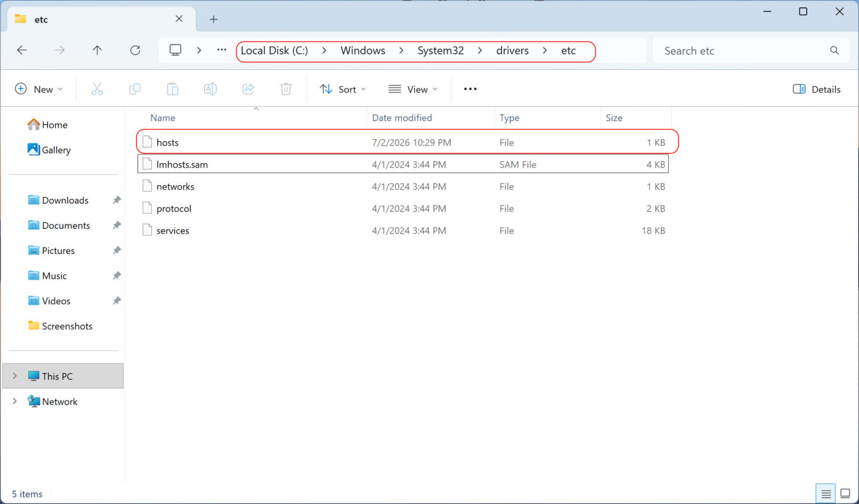Open the Sort dropdown menu
This screenshot has height=504, width=859.
coord(343,89)
